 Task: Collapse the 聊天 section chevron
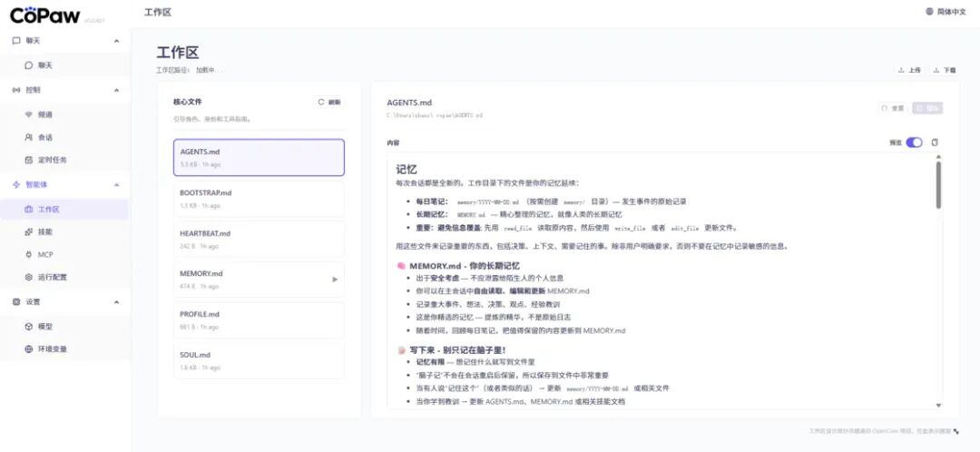[116, 41]
